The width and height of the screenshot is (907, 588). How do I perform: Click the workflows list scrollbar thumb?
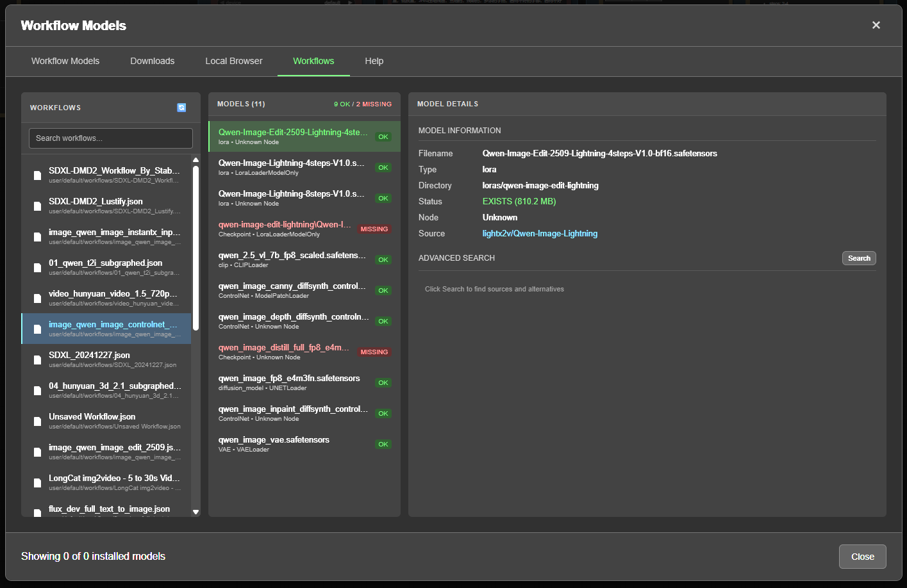pos(196,249)
